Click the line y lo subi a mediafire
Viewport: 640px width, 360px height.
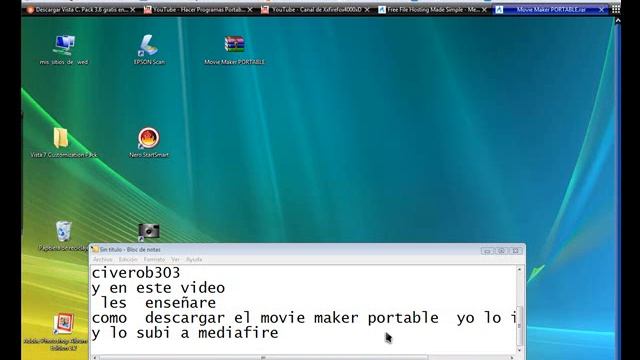point(185,333)
